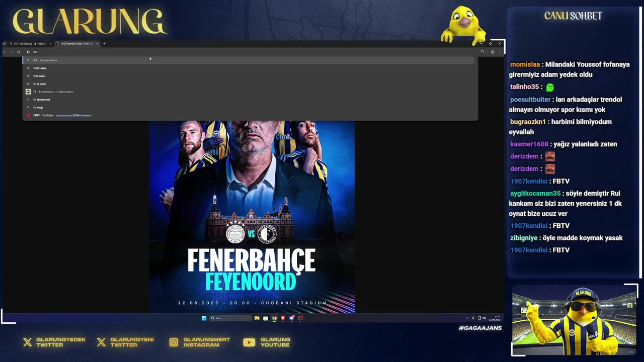Open Brave browser from taskbar

(283, 318)
